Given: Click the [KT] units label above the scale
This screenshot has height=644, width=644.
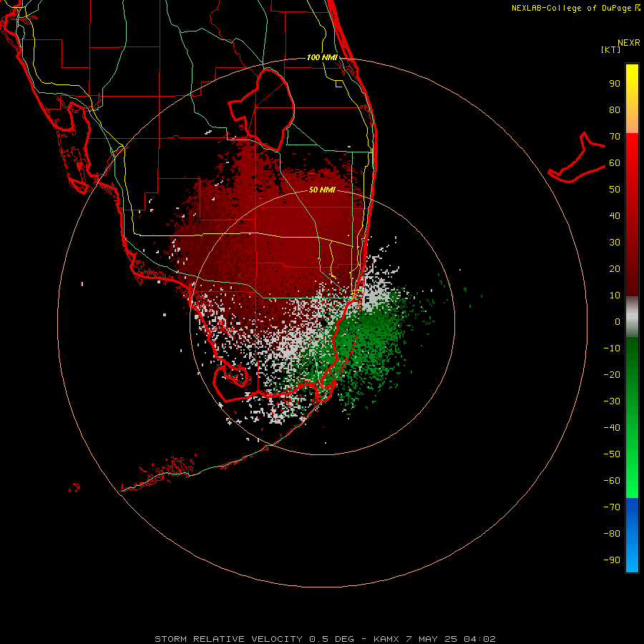Looking at the screenshot, I should click(x=611, y=49).
